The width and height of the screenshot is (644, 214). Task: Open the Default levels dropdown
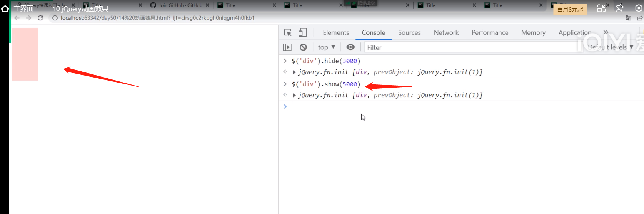coord(610,47)
